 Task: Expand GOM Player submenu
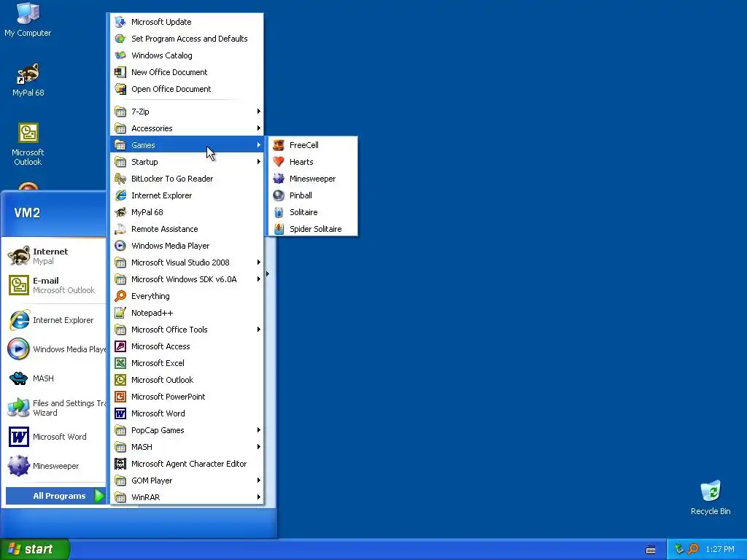tap(187, 481)
